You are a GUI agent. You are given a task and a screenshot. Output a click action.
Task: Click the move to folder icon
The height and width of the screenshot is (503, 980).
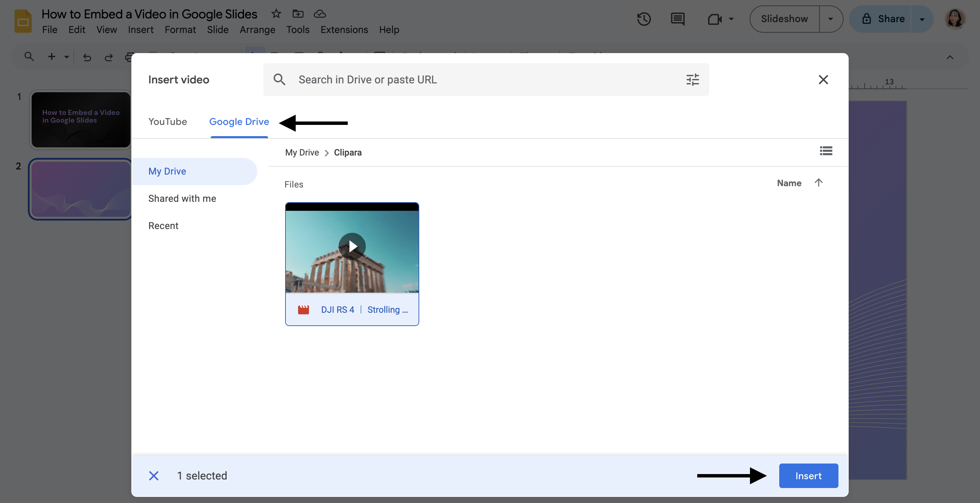coord(298,14)
